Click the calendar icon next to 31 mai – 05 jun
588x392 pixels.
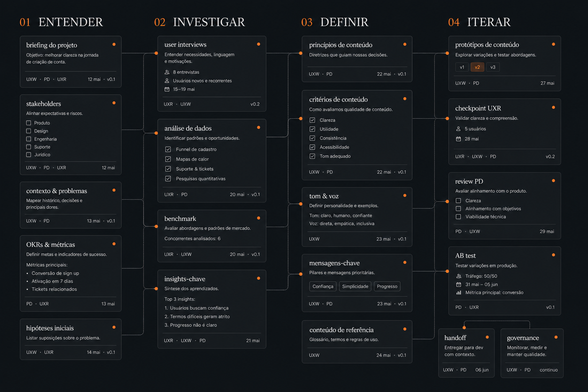(459, 284)
